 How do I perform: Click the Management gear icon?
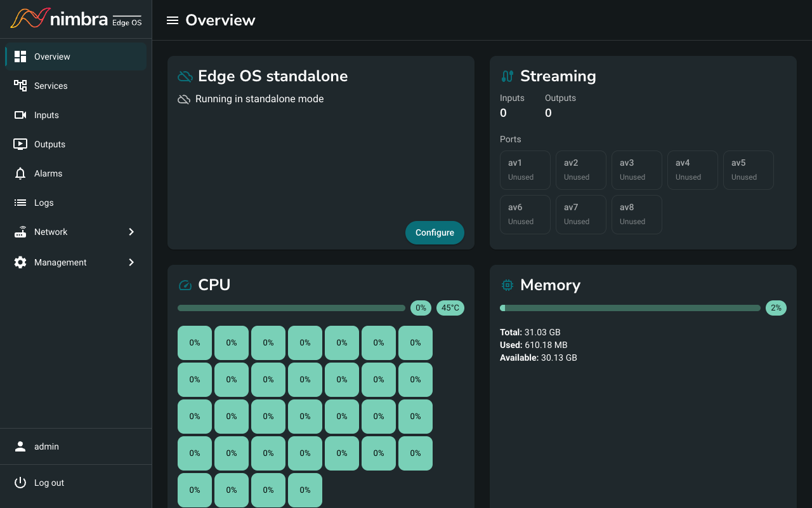pos(20,262)
